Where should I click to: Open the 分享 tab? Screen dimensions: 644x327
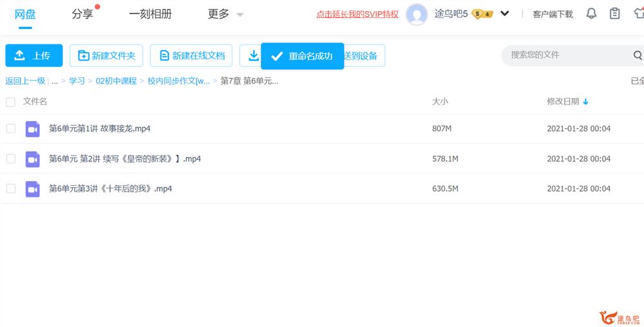82,14
